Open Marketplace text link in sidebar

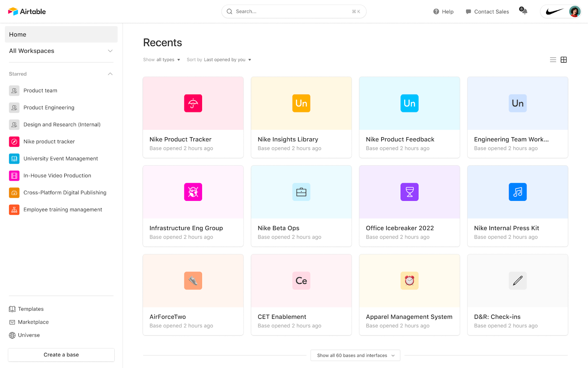coord(33,322)
